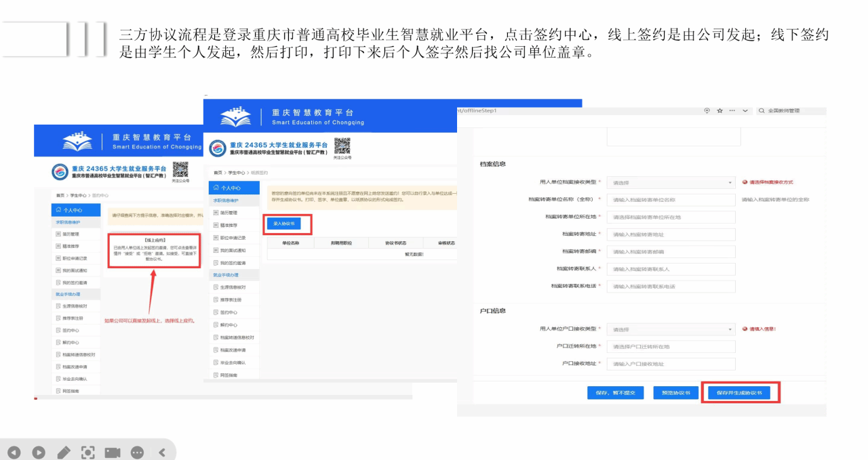The height and width of the screenshot is (460, 868).
Task: Select 档案转递信息核对 on 纸质签约 page sidebar
Action: point(234,337)
